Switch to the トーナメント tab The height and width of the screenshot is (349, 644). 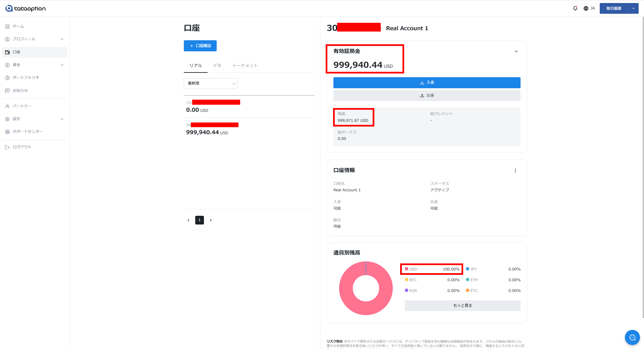point(245,66)
